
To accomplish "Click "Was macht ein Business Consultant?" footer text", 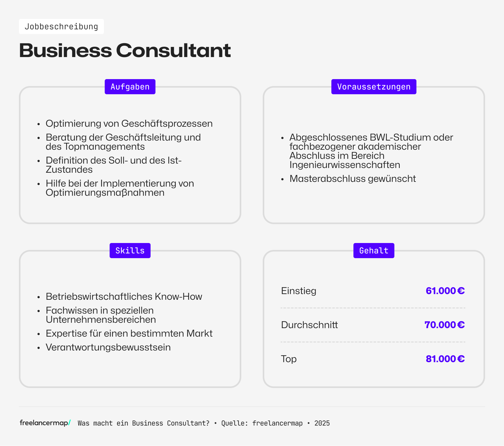I will pyautogui.click(x=144, y=423).
